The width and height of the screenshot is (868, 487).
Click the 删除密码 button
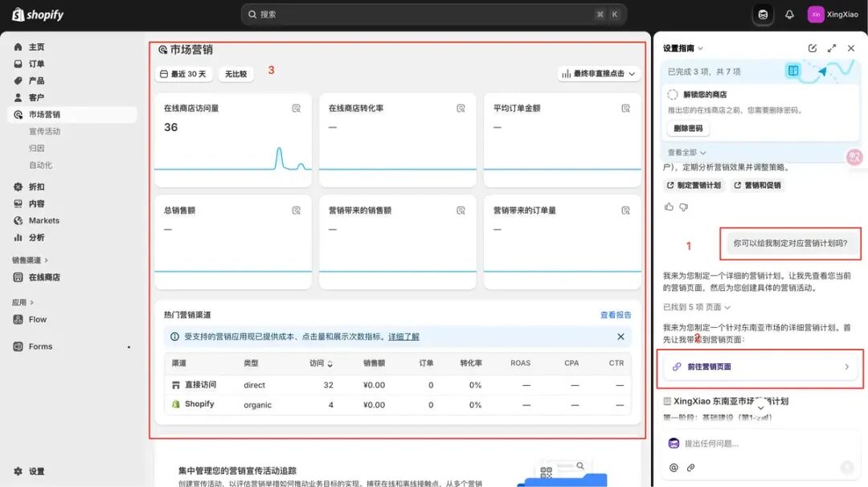pos(688,129)
